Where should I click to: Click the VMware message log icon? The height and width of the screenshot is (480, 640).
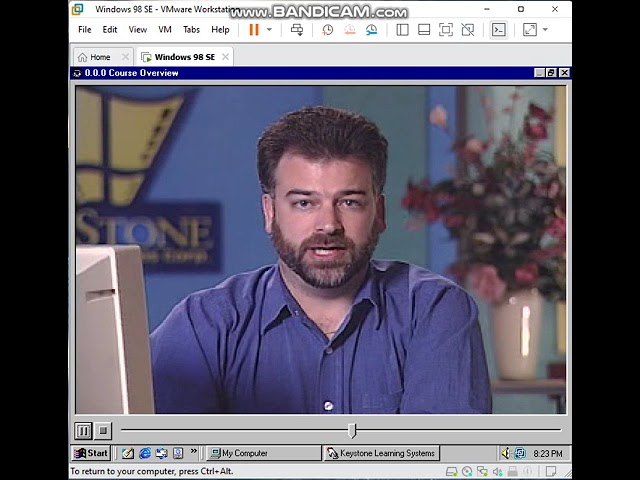click(551, 472)
